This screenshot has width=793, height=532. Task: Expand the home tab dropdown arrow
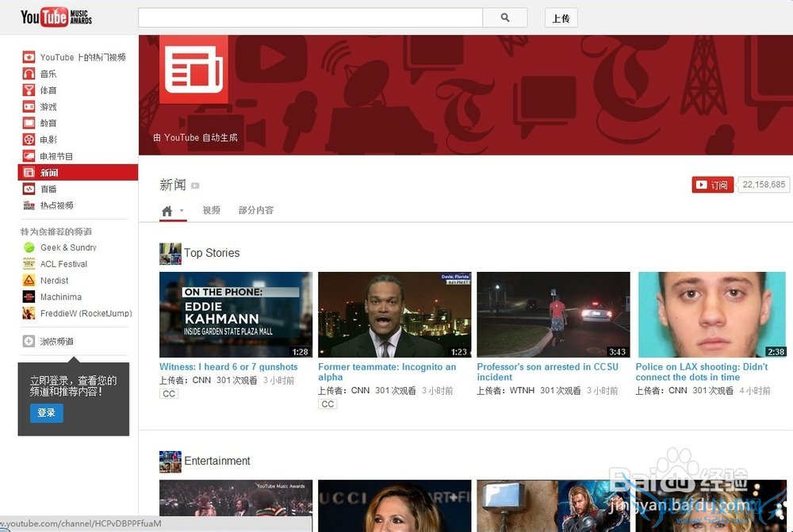pos(182,210)
